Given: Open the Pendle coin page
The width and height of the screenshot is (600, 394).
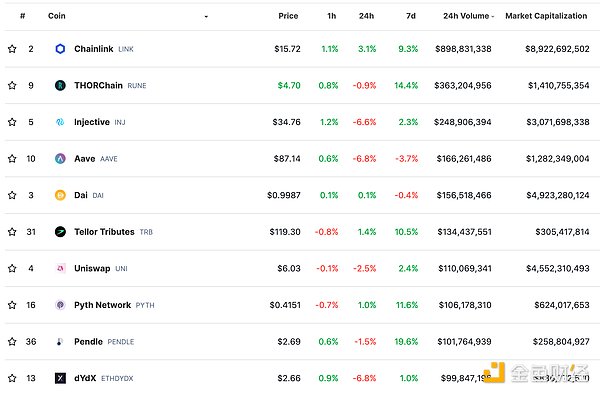Looking at the screenshot, I should click(x=88, y=342).
